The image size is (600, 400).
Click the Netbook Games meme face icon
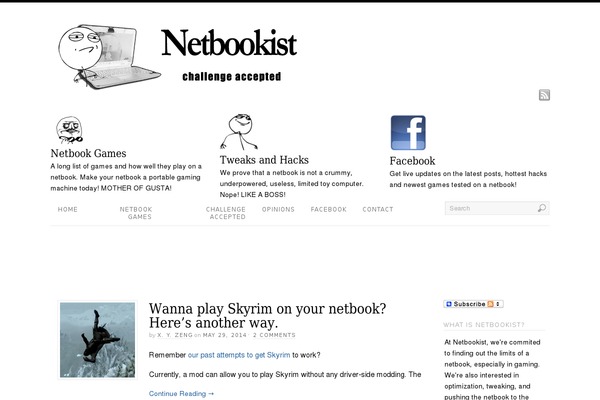coord(70,131)
